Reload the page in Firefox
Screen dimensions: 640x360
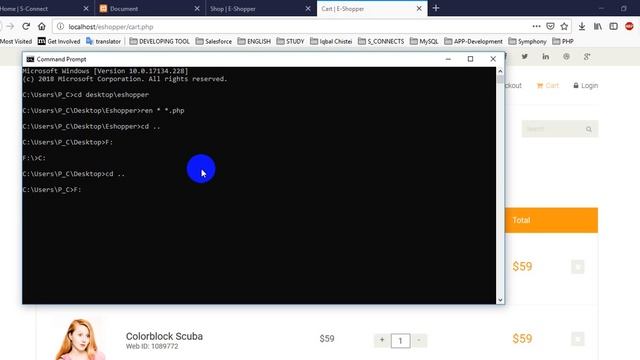26,27
